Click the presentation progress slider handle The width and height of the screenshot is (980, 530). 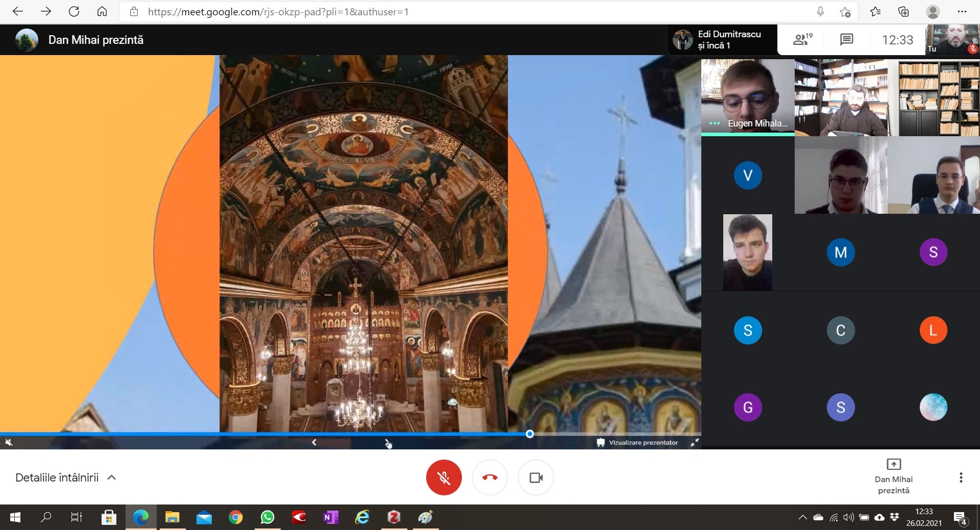click(x=530, y=434)
